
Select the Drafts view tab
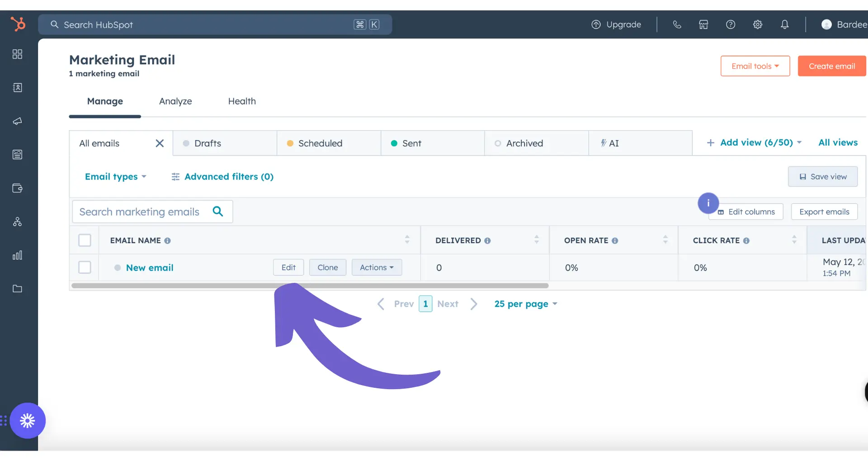coord(225,143)
